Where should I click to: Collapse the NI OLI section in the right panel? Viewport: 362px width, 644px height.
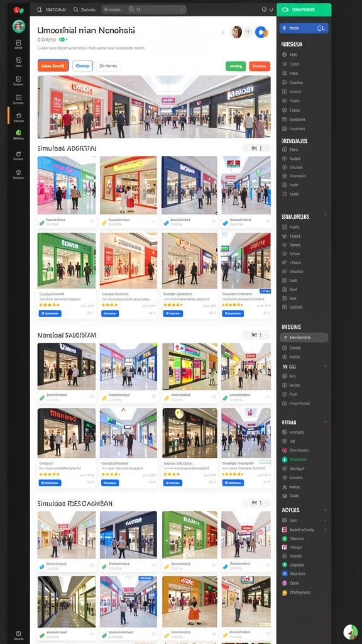(326, 366)
